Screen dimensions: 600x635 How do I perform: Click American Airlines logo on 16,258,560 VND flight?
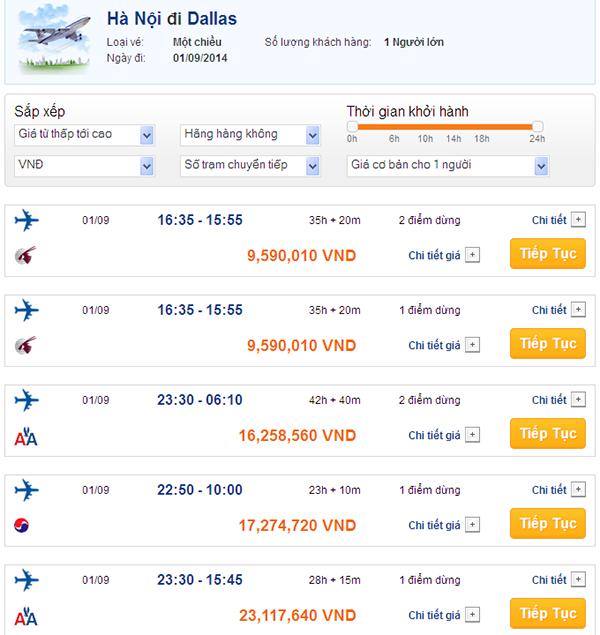click(x=26, y=436)
